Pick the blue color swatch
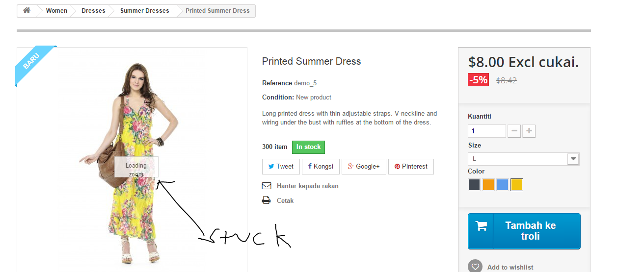This screenshot has width=644, height=272. tap(502, 185)
